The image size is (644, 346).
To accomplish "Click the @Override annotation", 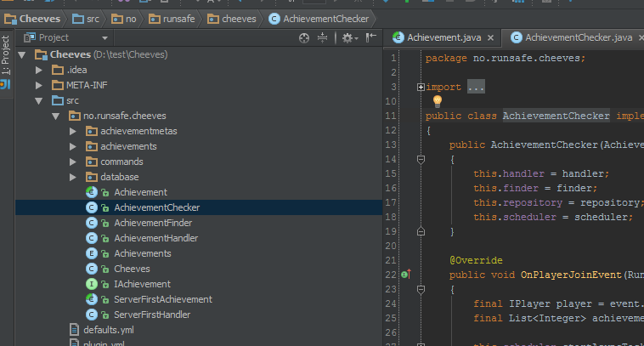I will (476, 260).
